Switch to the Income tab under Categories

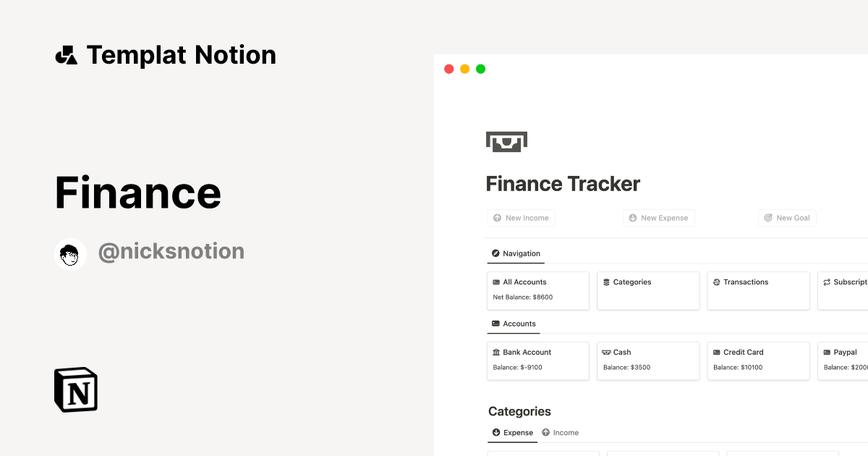coord(561,432)
